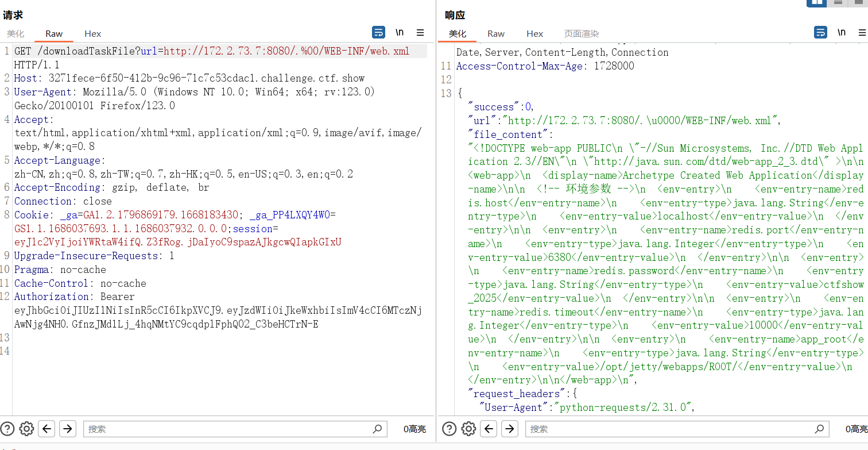Image resolution: width=868 pixels, height=450 pixels.
Task: Click the "file_content" key in response
Action: point(508,134)
